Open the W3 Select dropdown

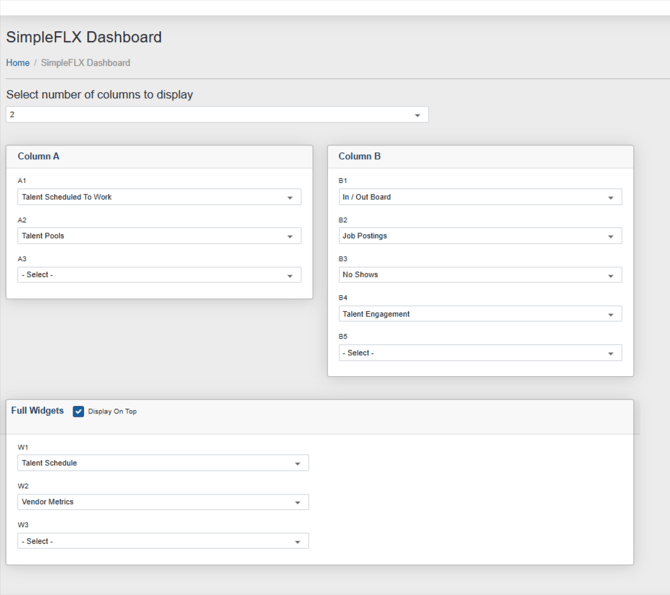[163, 541]
